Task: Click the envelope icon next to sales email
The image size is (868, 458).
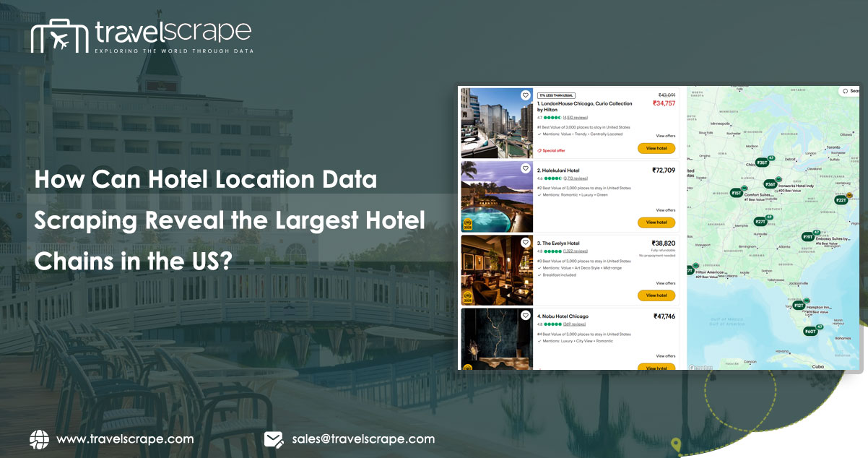Action: point(273,438)
